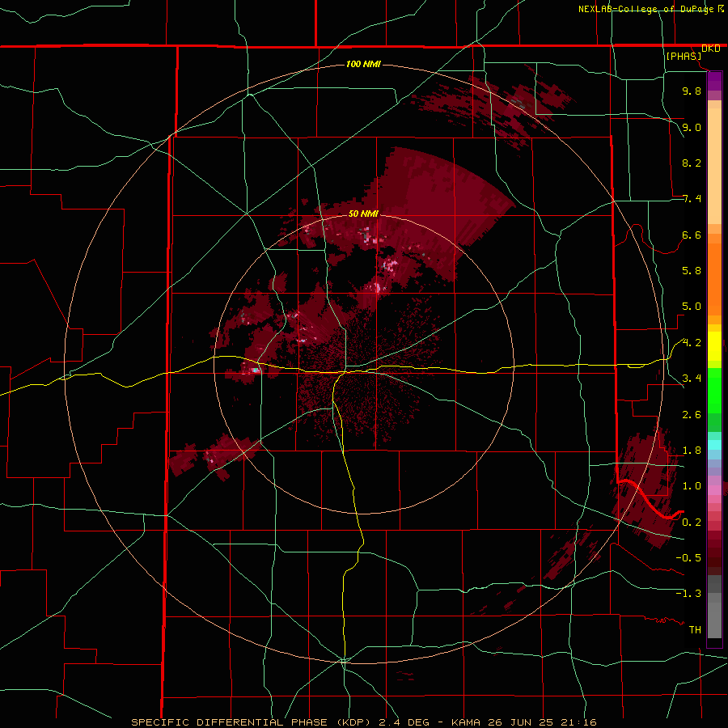Click the 6.6 scale value

click(692, 235)
